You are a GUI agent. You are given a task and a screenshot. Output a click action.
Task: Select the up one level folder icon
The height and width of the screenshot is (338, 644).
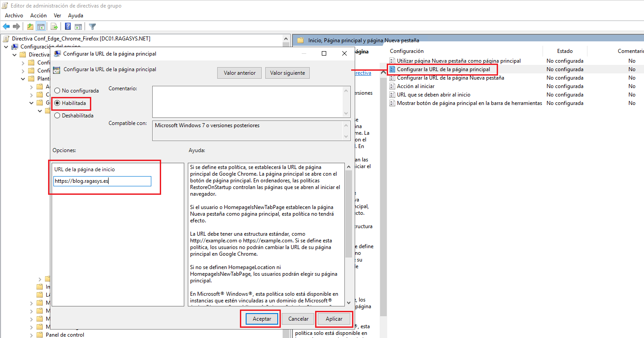coord(29,26)
